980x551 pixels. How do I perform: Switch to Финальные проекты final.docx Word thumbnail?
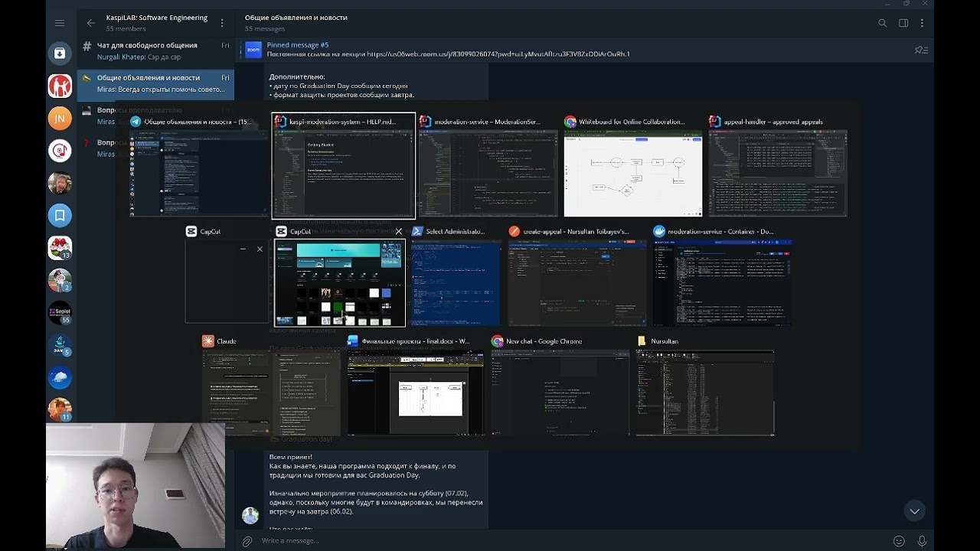(x=415, y=386)
